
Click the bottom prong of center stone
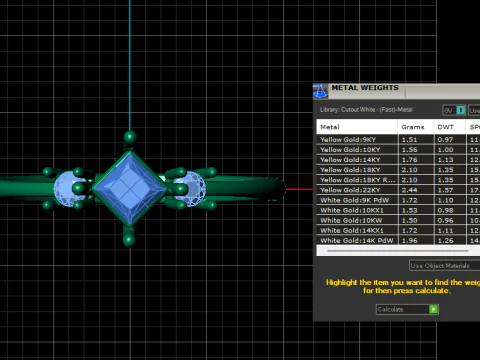[129, 239]
